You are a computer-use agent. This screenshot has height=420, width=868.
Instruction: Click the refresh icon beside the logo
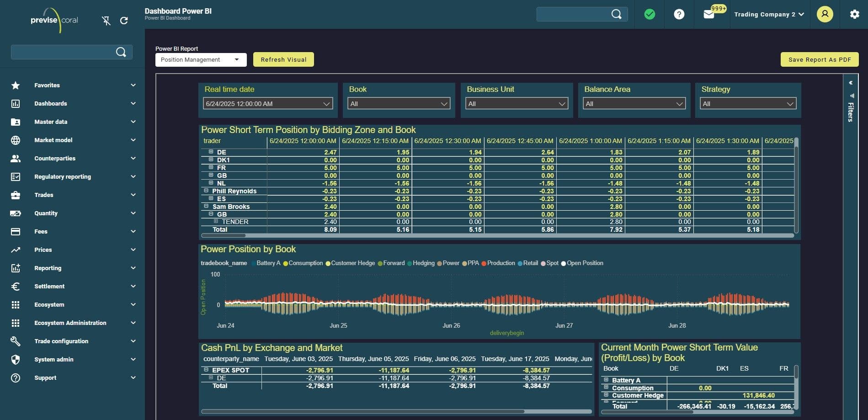pyautogui.click(x=124, y=21)
